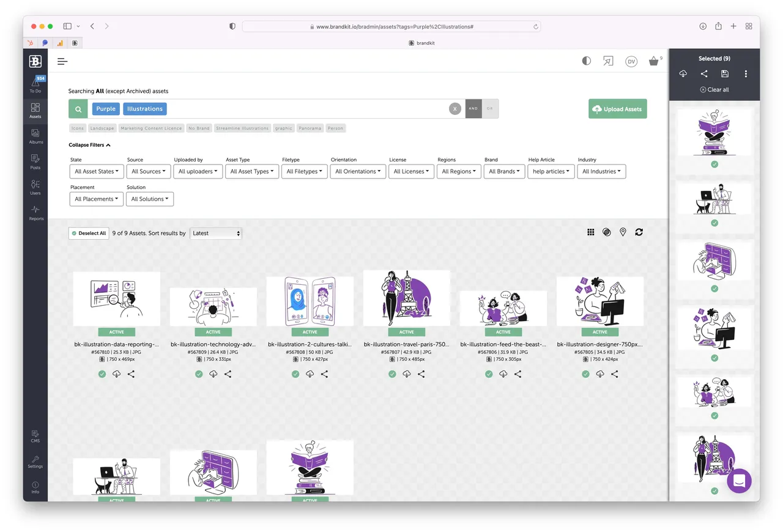This screenshot has height=532, width=783.
Task: Download the data-reporting illustration
Action: [x=116, y=374]
